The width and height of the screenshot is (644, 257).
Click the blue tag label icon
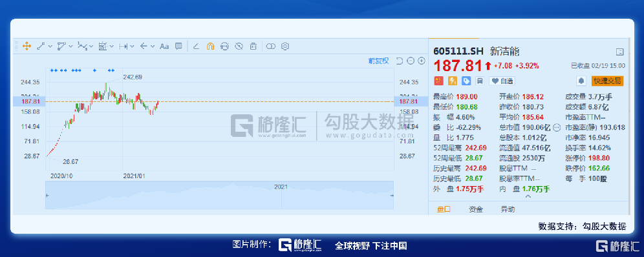pos(466,81)
